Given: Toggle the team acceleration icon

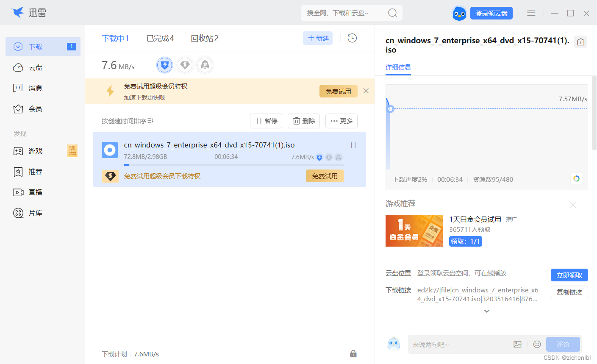Looking at the screenshot, I should (x=205, y=65).
